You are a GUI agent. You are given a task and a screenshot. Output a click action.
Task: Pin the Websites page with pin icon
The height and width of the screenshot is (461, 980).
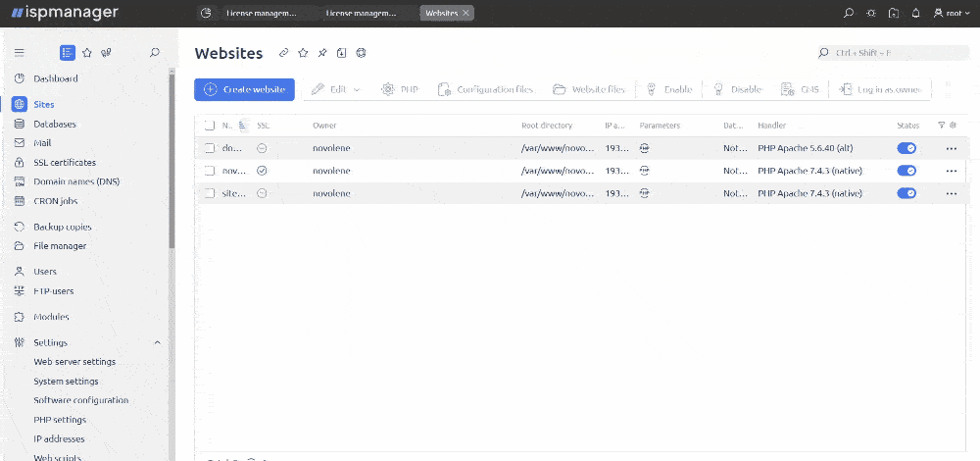322,53
